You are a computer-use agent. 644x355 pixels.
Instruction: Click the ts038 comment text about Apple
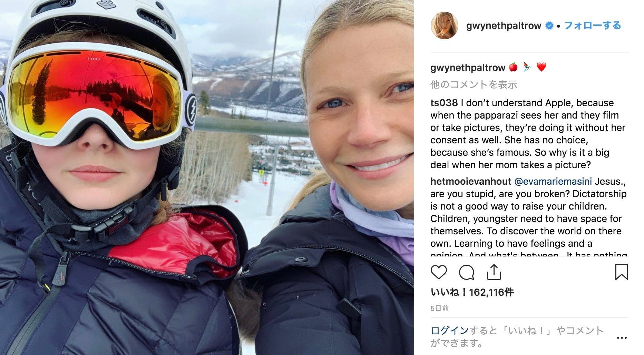(x=528, y=134)
